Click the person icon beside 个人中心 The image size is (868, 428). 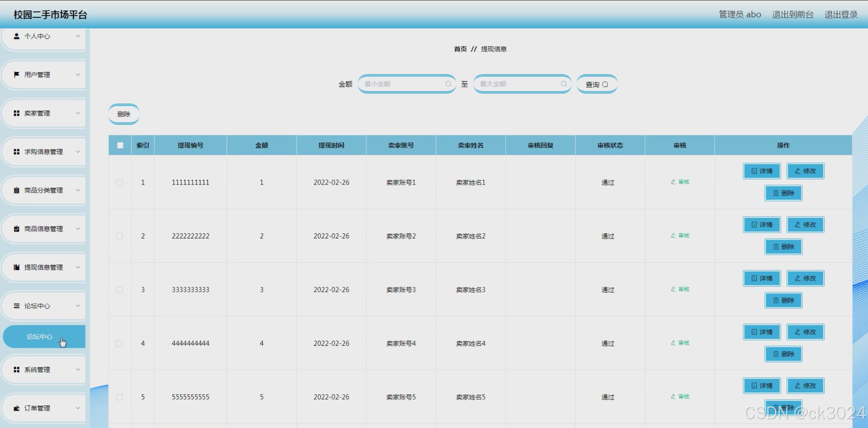pyautogui.click(x=17, y=36)
